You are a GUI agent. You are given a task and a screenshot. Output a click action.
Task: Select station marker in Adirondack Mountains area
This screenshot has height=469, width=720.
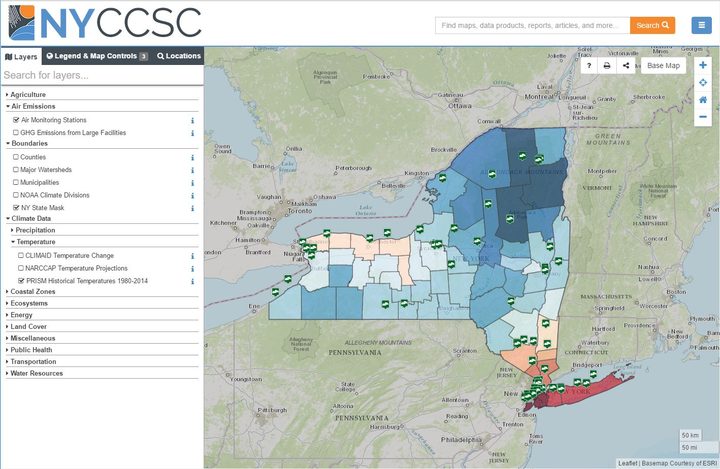(x=492, y=175)
